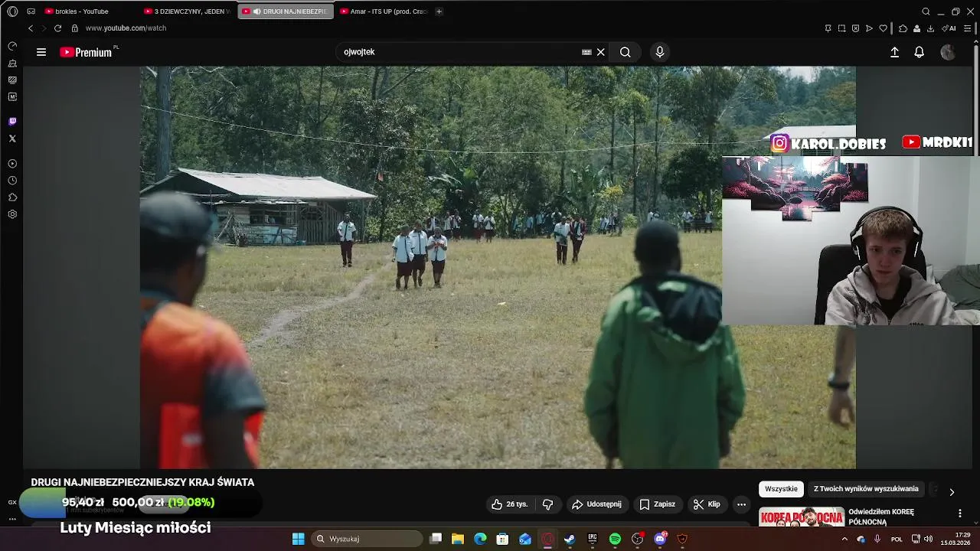The width and height of the screenshot is (980, 551).
Task: Reload the current page
Action: [x=57, y=28]
